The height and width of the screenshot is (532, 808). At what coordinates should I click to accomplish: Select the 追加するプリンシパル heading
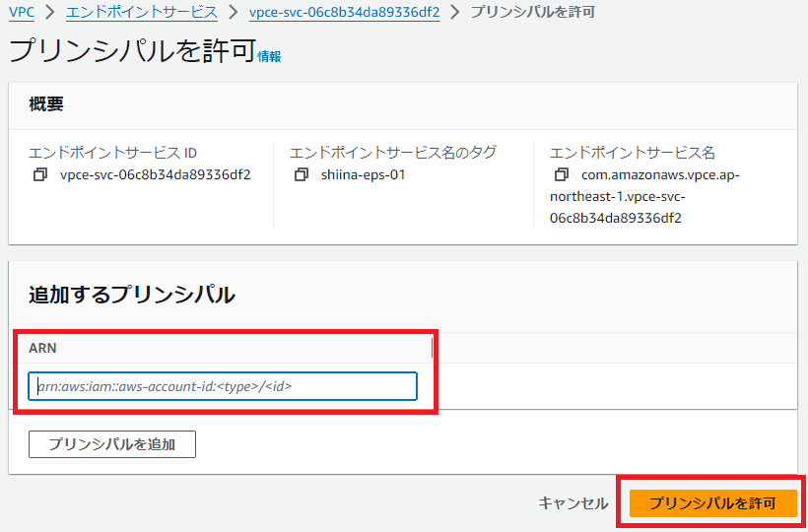pyautogui.click(x=132, y=296)
